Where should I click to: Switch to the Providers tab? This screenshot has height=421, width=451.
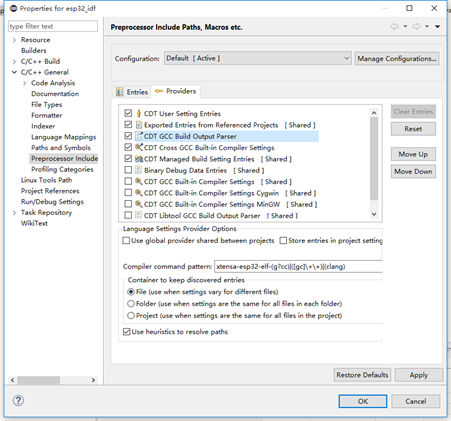pos(176,91)
